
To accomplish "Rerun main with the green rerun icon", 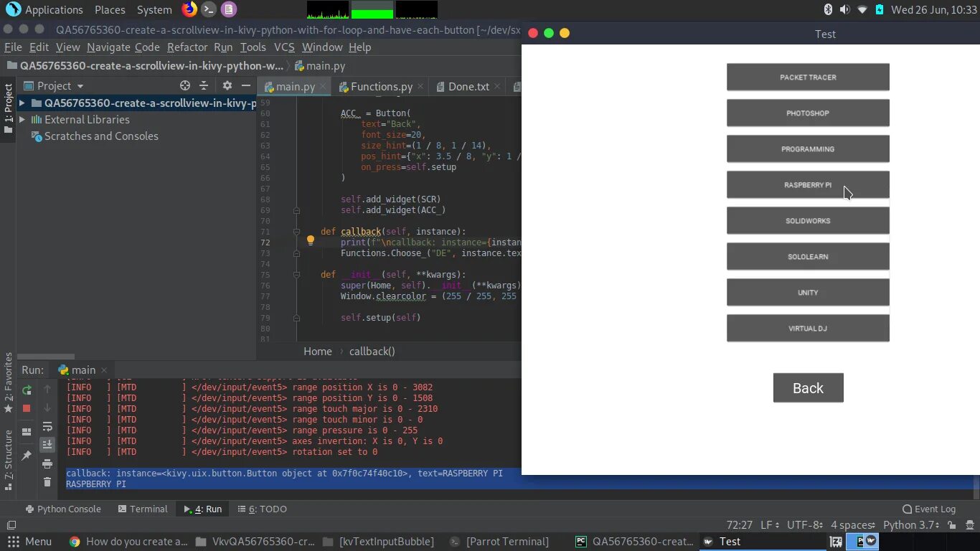I will tap(27, 390).
